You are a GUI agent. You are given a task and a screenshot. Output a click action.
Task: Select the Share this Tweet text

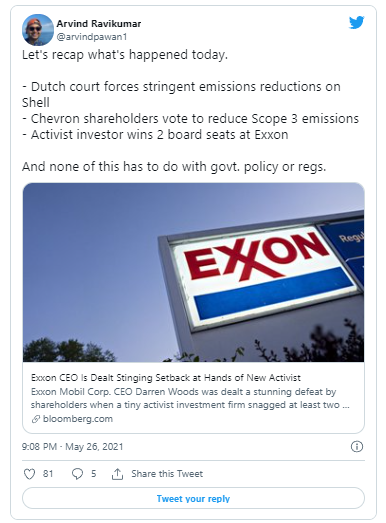point(167,474)
